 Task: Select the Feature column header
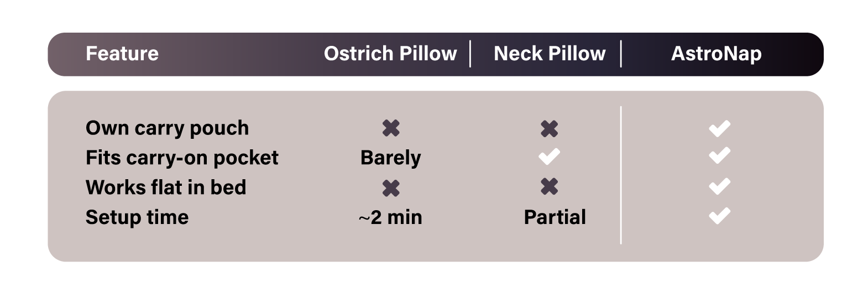point(122,54)
